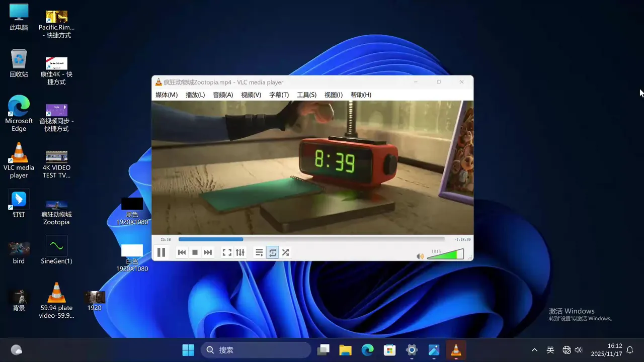Open the clock showing 16:12
This screenshot has width=644, height=362.
(607, 350)
